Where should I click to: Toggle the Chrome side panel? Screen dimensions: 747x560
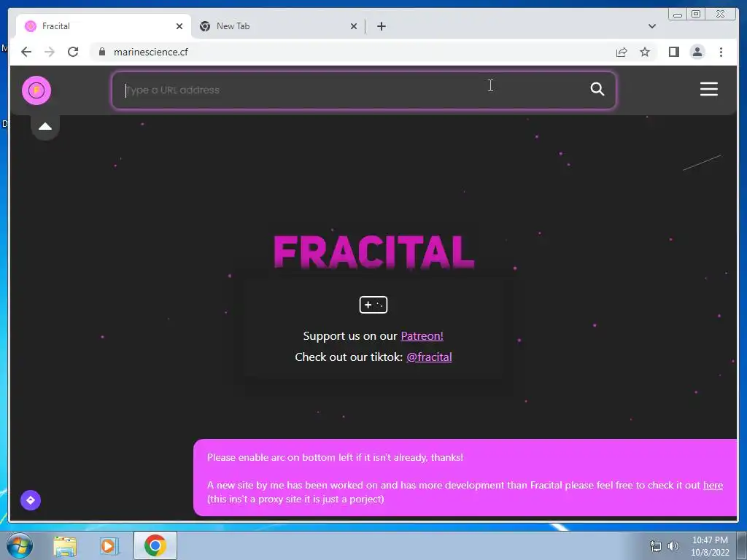[x=673, y=52]
